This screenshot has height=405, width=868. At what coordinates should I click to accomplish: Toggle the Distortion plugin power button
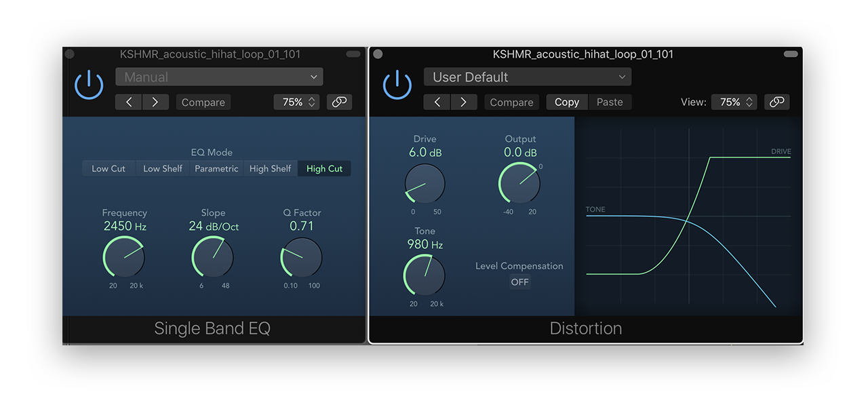[x=397, y=85]
